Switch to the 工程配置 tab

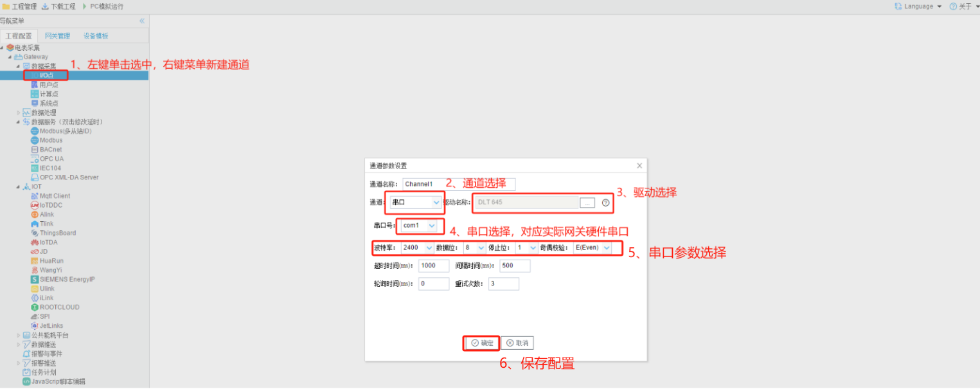tap(19, 36)
